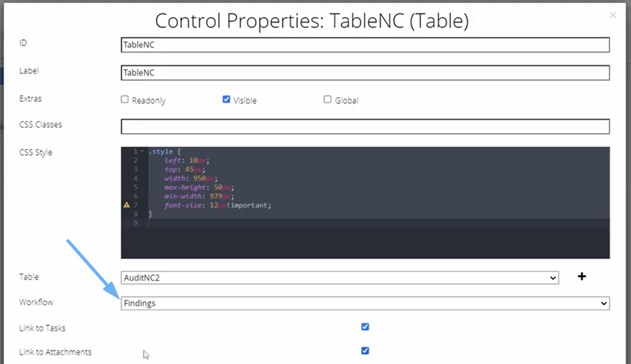Click the Label input field

pos(365,73)
